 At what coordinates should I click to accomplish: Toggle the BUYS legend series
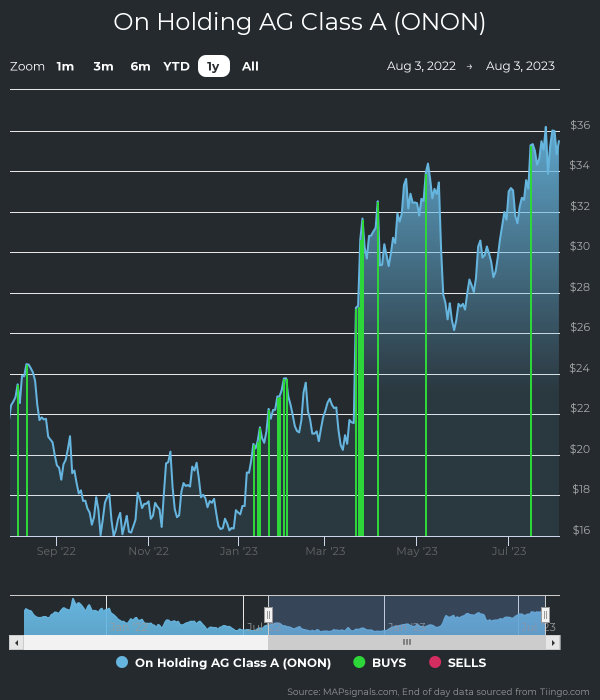pyautogui.click(x=379, y=662)
